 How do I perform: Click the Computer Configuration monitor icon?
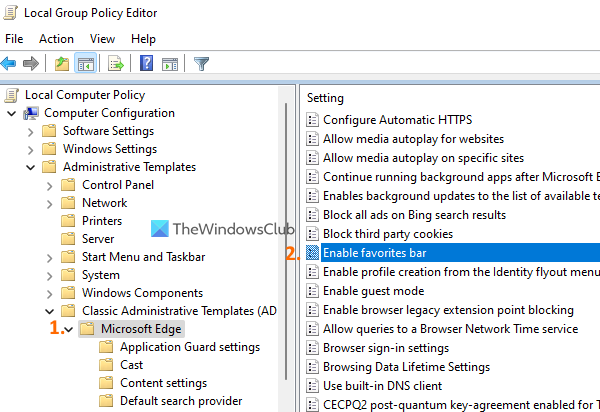click(x=31, y=113)
